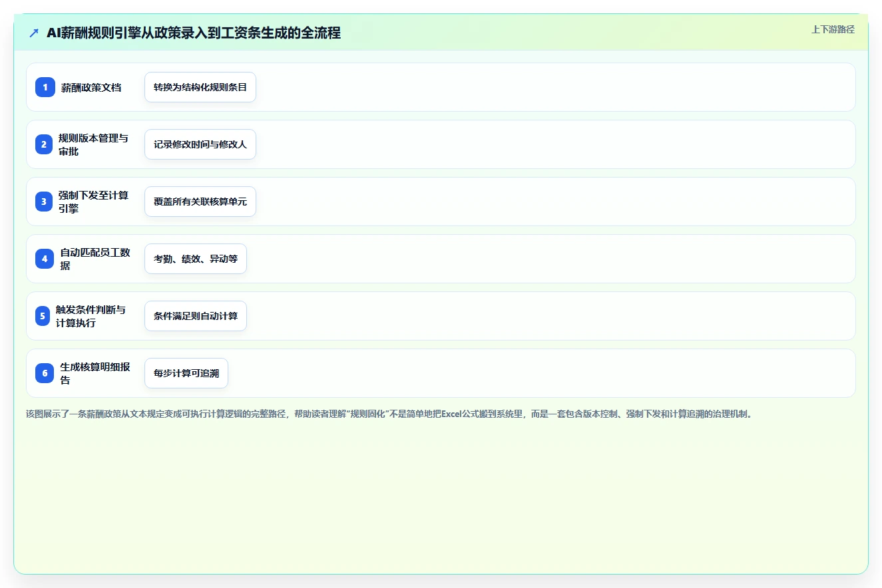Select the 考勤、绩效、异动等 chip
This screenshot has height=588, width=882.
click(196, 259)
